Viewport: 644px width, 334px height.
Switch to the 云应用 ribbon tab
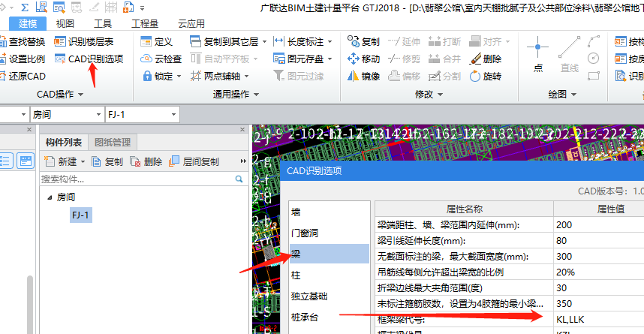(191, 23)
